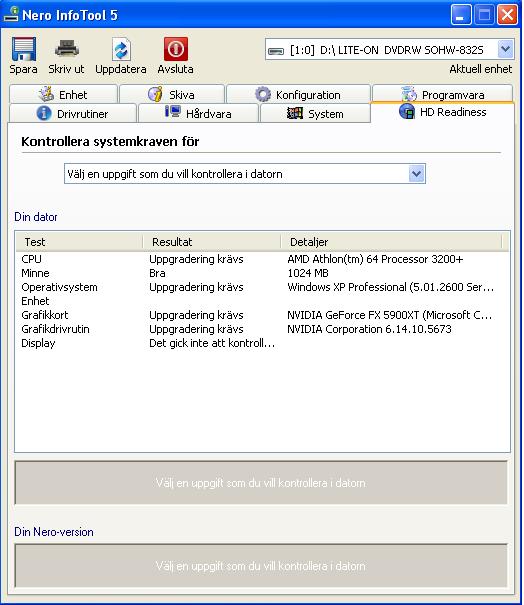Click the 'Windows XP Professional' detail cell
This screenshot has height=605, width=524.
(390, 287)
